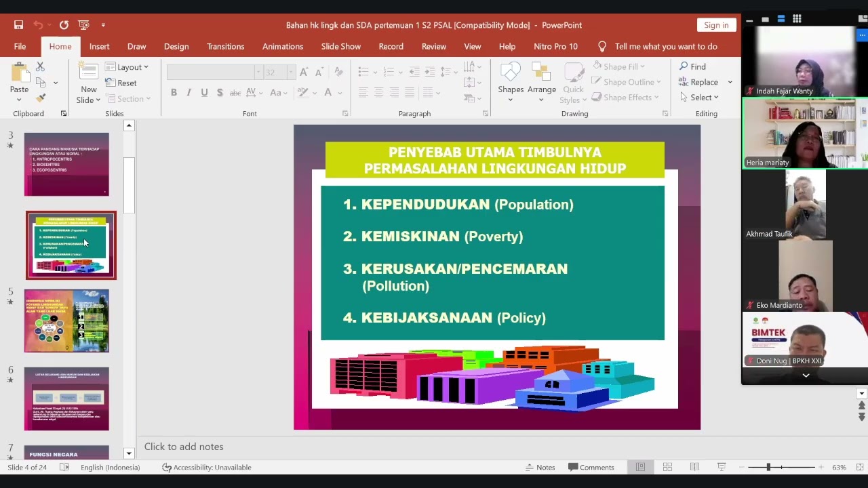The image size is (868, 488).
Task: Switch to the Slide Show tab
Action: [340, 46]
